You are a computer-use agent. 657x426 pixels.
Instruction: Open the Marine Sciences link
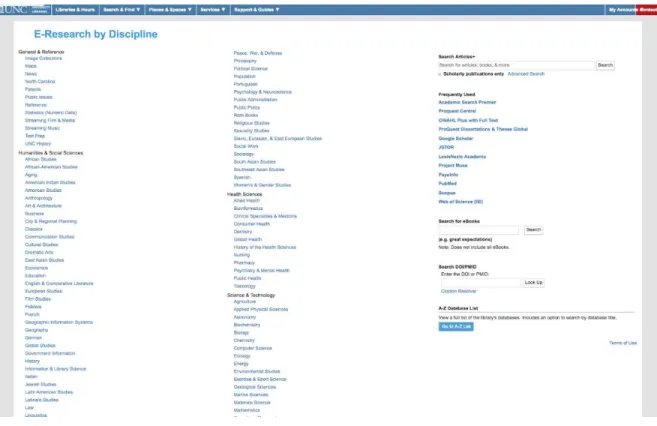click(251, 395)
